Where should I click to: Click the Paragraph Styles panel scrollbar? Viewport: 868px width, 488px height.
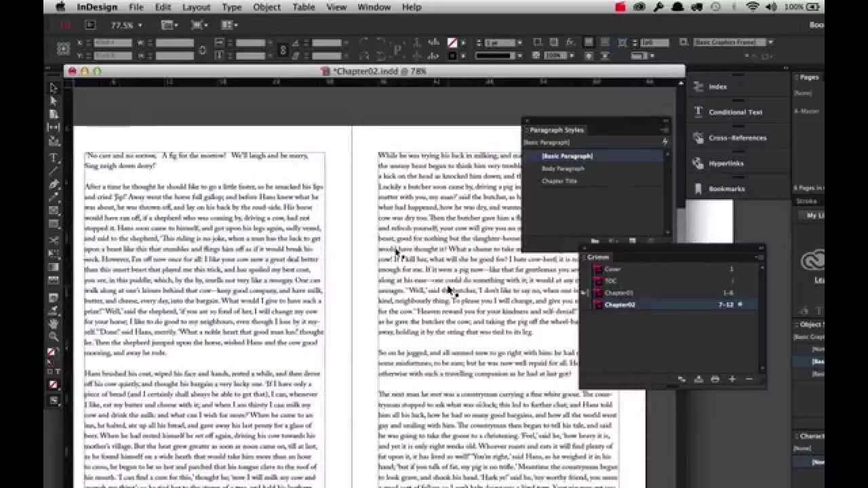667,193
